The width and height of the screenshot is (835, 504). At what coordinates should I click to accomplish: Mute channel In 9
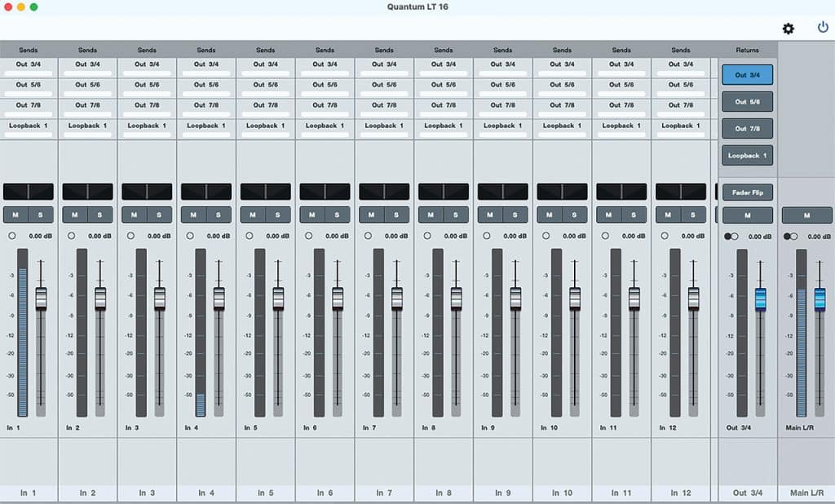click(x=490, y=214)
